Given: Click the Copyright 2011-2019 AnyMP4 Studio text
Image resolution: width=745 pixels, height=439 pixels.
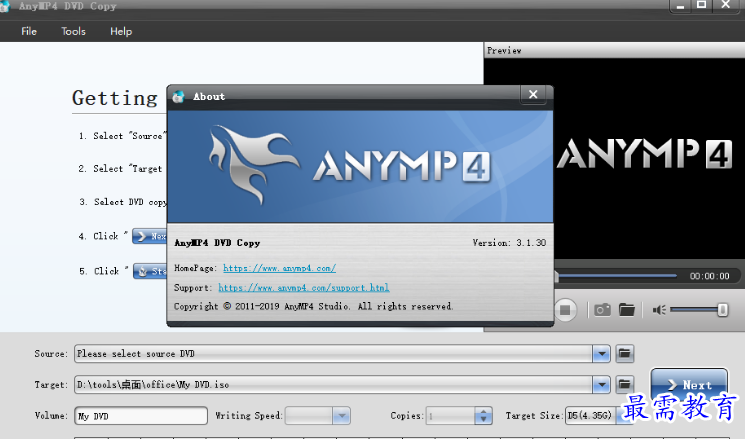Looking at the screenshot, I should pyautogui.click(x=314, y=306).
